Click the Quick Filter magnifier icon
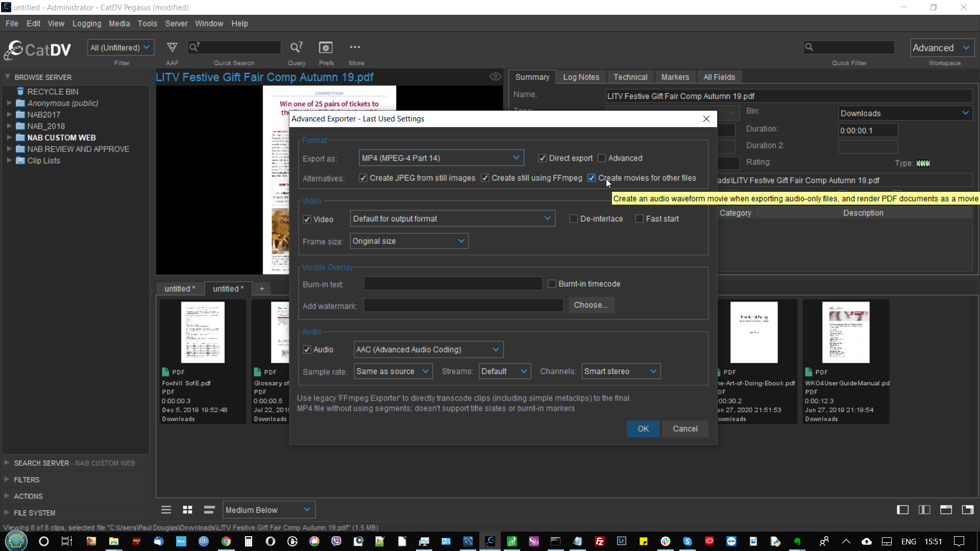Image resolution: width=980 pixels, height=551 pixels. (809, 47)
